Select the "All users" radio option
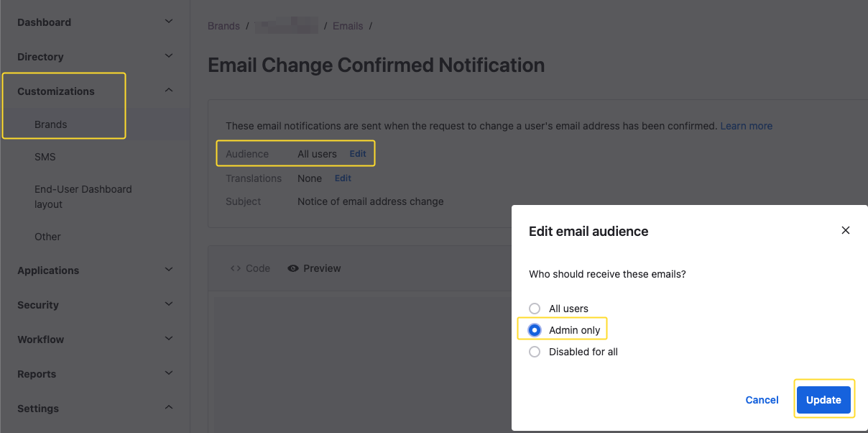Screen dimensions: 868x433 535,308
